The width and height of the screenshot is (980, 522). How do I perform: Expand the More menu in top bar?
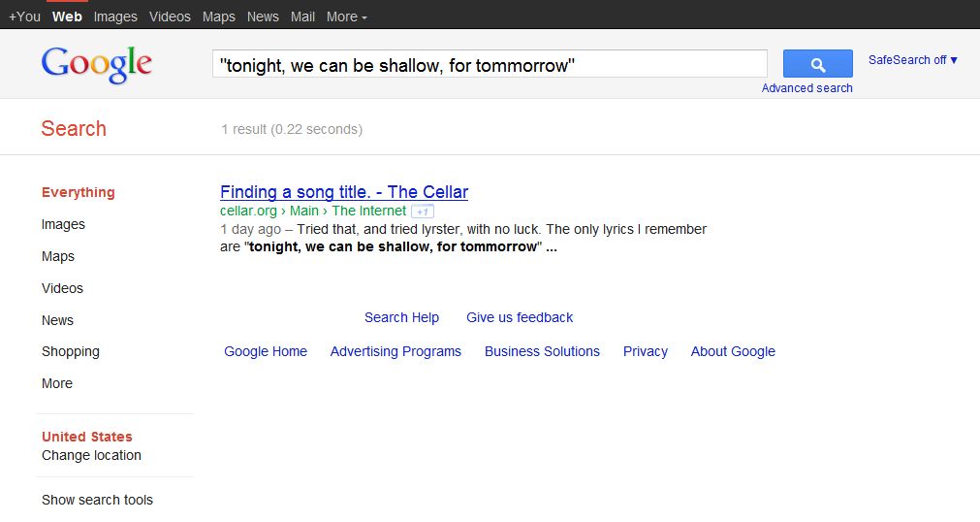click(x=346, y=16)
